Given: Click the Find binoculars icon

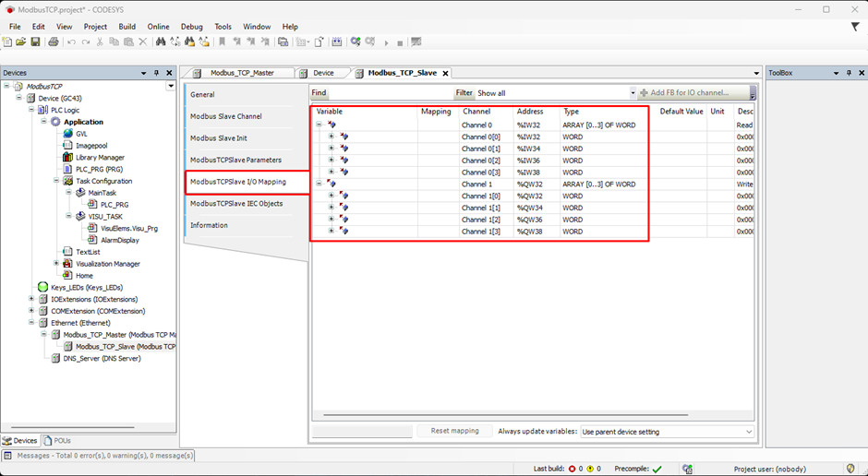Looking at the screenshot, I should pos(161,42).
